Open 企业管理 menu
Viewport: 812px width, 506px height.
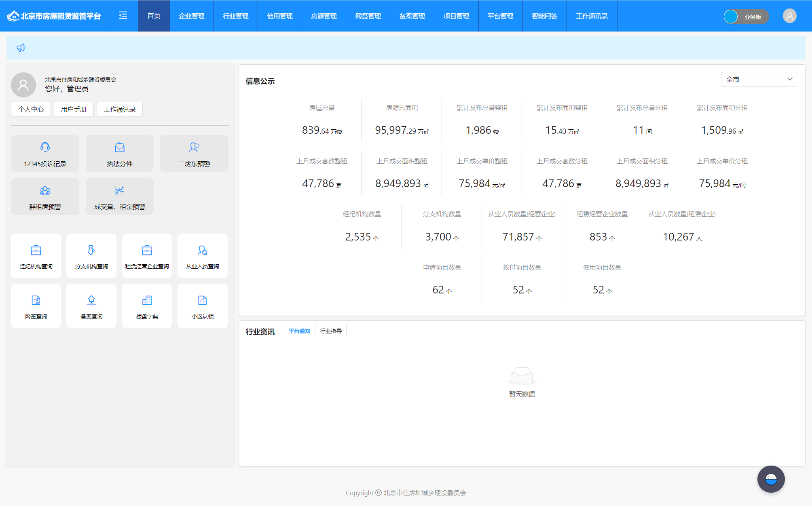pyautogui.click(x=192, y=16)
